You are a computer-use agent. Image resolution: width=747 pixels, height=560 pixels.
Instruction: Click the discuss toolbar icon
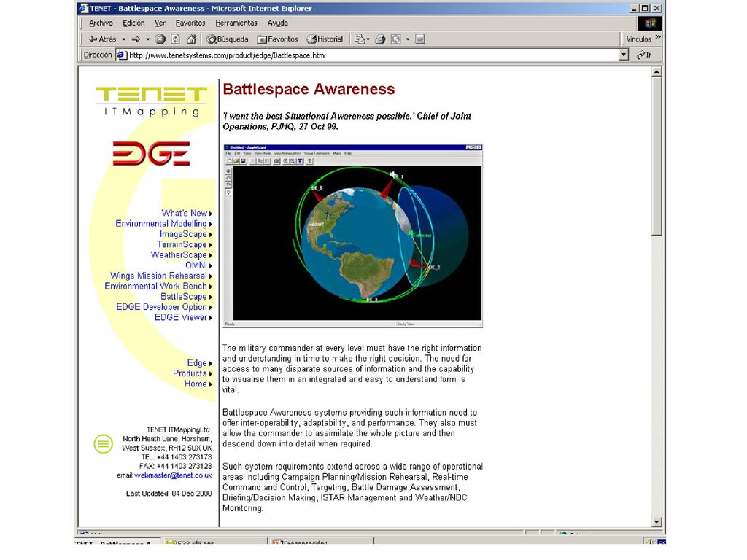(419, 39)
